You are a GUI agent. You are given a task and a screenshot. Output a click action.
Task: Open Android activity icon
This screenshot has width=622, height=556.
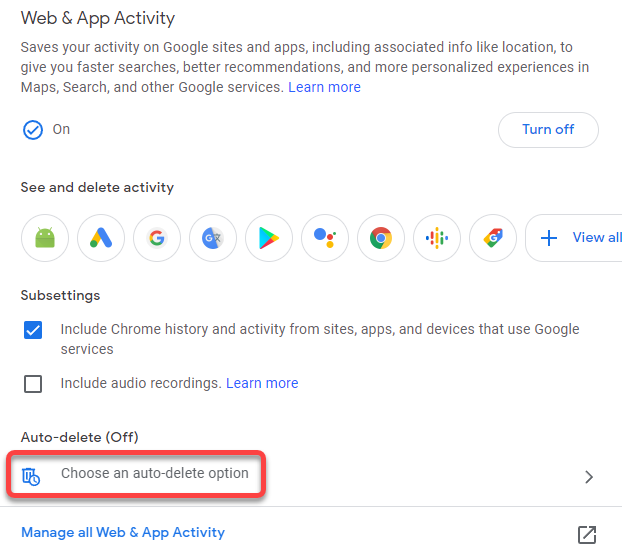(x=45, y=238)
